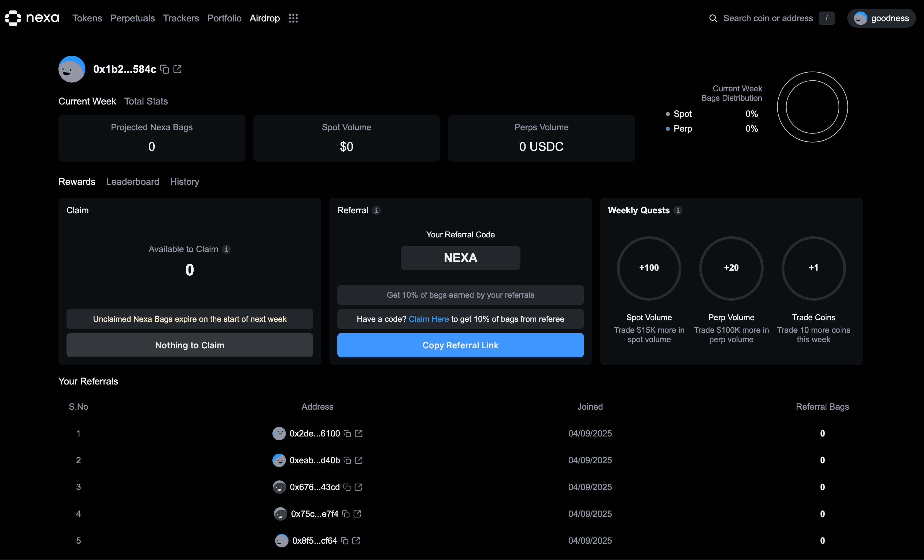This screenshot has width=924, height=560.
Task: Click the info icon next to Referral
Action: [x=376, y=210]
